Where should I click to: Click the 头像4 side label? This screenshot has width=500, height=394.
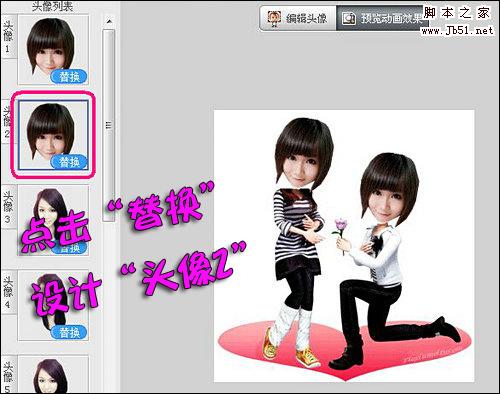tap(9, 292)
